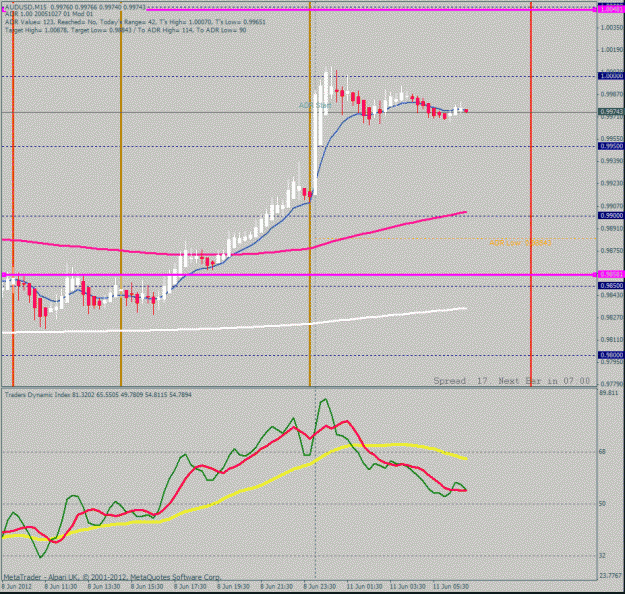625x594 pixels.
Task: Click the '8 Jun 15:30' time axis label
Action: click(147, 587)
